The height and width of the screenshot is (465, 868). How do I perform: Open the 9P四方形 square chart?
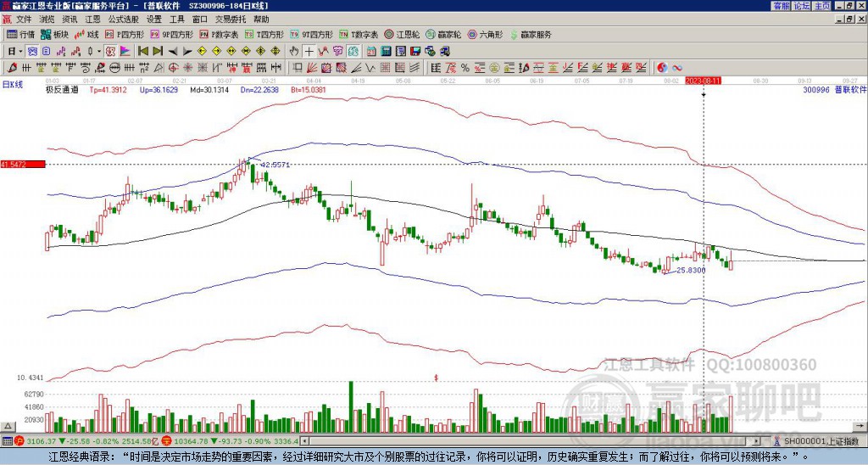coord(171,34)
